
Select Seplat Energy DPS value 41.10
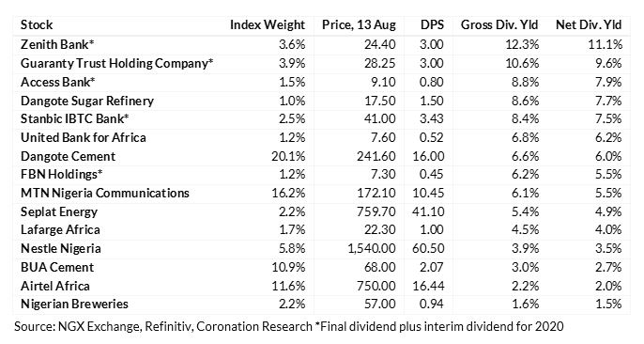[428, 211]
